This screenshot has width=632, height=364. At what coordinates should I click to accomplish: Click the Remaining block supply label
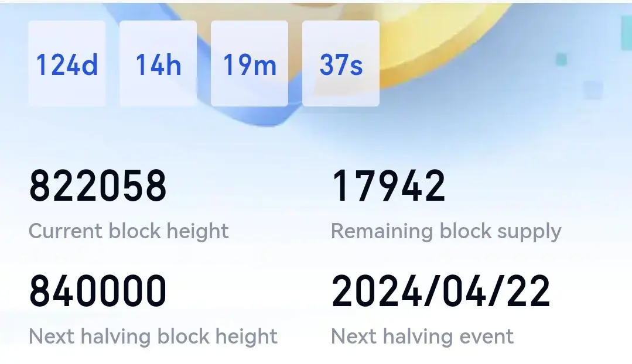coord(446,232)
